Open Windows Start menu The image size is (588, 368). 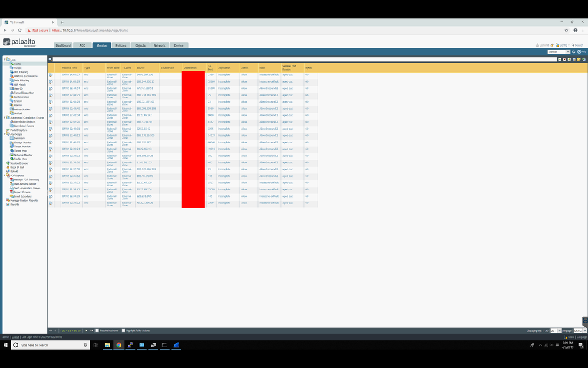(5, 345)
